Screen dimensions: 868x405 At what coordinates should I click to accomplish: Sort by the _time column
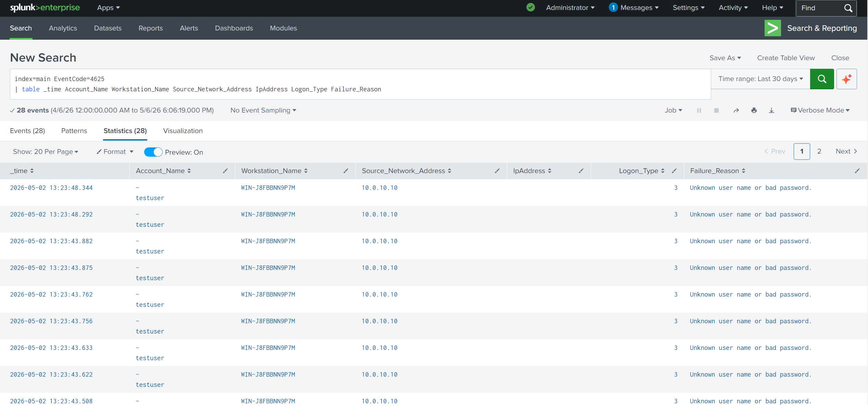coord(22,171)
